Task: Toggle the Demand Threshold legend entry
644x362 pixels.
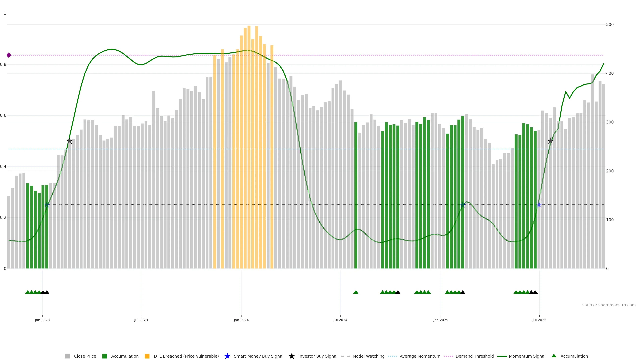Action: (x=474, y=356)
